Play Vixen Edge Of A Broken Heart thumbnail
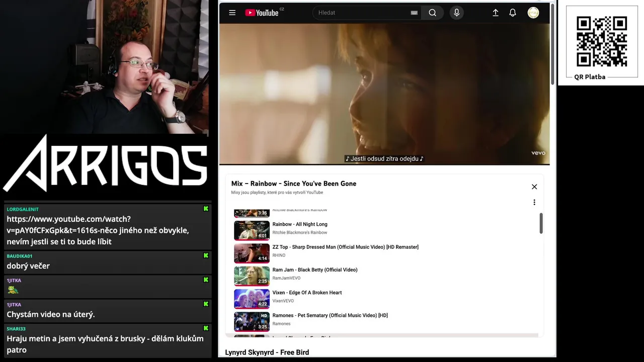This screenshot has height=362, width=644. tap(252, 299)
